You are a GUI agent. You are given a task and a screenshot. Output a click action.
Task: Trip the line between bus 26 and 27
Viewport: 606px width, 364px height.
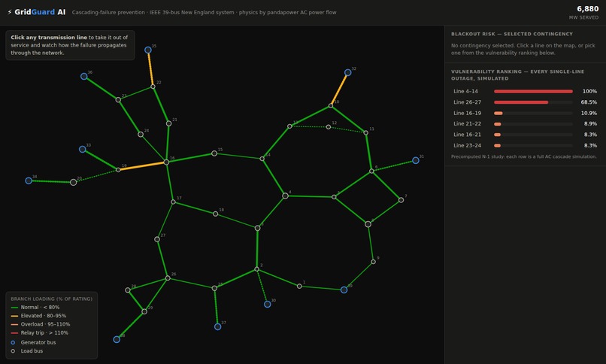point(162,259)
